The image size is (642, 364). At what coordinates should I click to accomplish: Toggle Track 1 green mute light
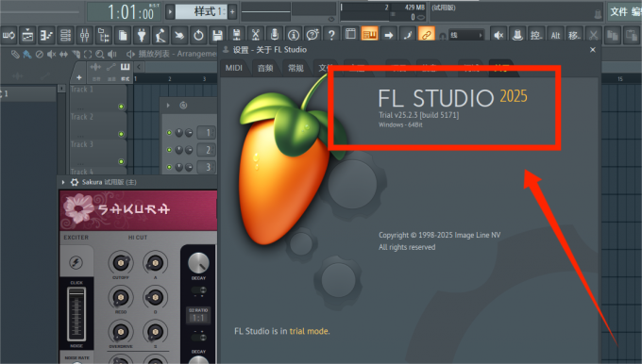tap(121, 107)
